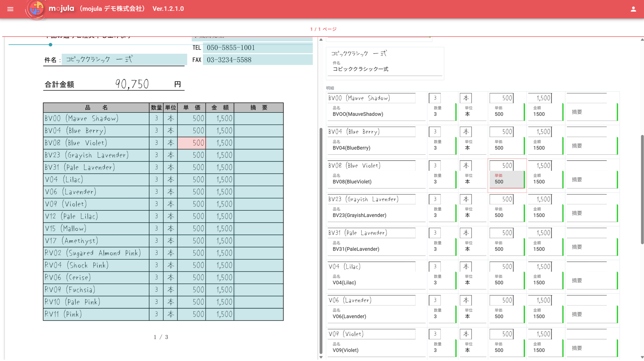Viewport: 644px width, 361px height.
Task: Edit highlighted unit price for BV08(BlueViolet)
Action: click(x=507, y=180)
